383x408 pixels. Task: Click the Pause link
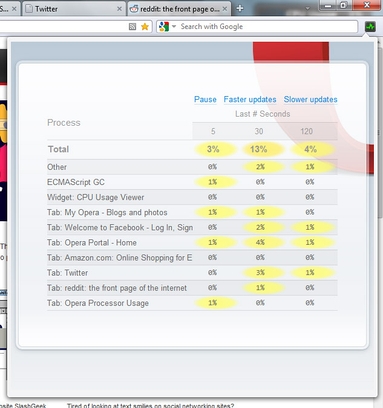[205, 99]
